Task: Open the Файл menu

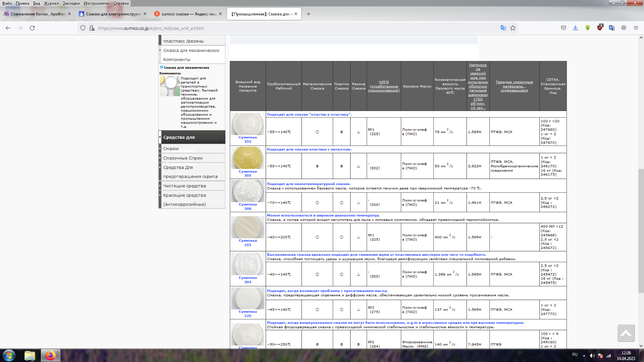Action: tap(7, 3)
